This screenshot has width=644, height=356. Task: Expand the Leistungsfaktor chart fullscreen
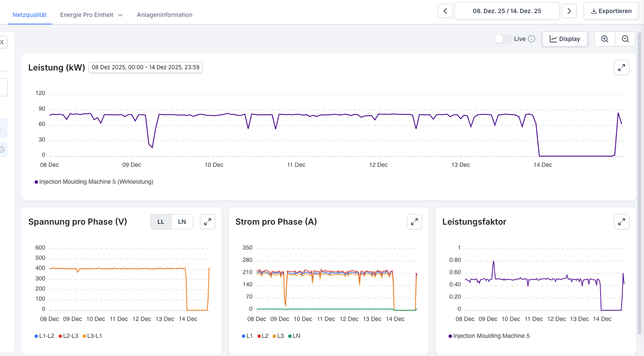621,222
